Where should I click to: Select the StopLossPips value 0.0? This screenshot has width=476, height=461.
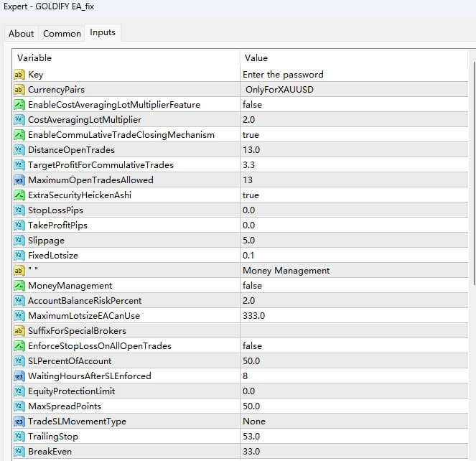248,210
